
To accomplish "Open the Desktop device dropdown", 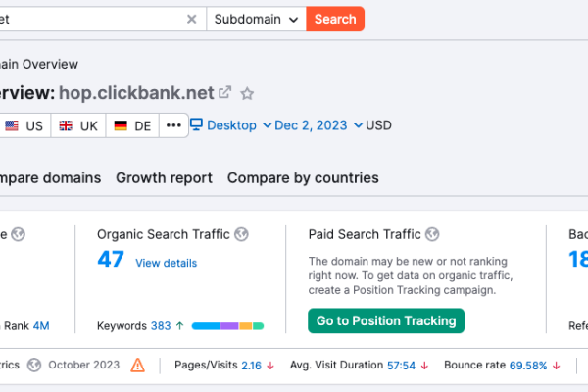I will (230, 125).
